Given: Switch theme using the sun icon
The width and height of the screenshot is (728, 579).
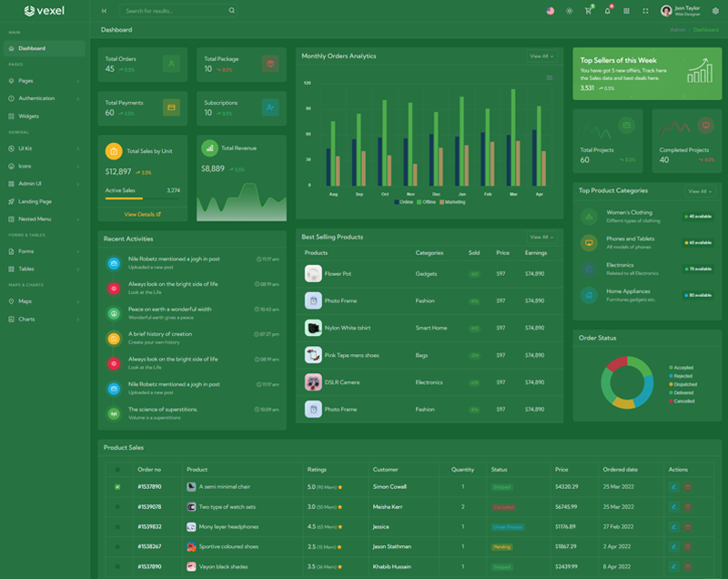Looking at the screenshot, I should coord(569,11).
